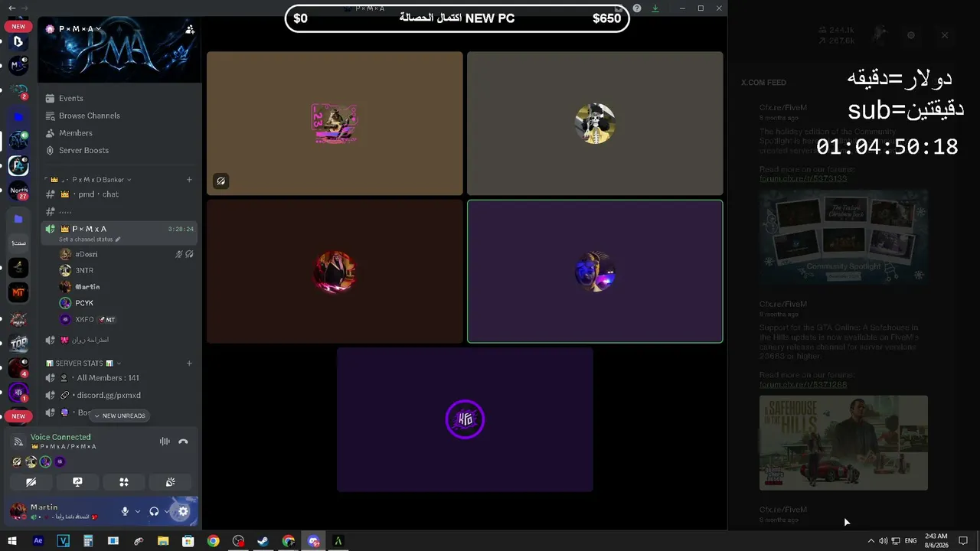
Task: Open user settings gear
Action: (183, 511)
